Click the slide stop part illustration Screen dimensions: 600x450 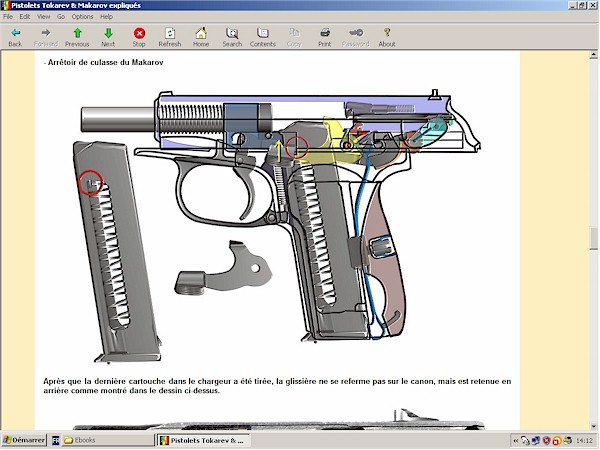click(223, 268)
